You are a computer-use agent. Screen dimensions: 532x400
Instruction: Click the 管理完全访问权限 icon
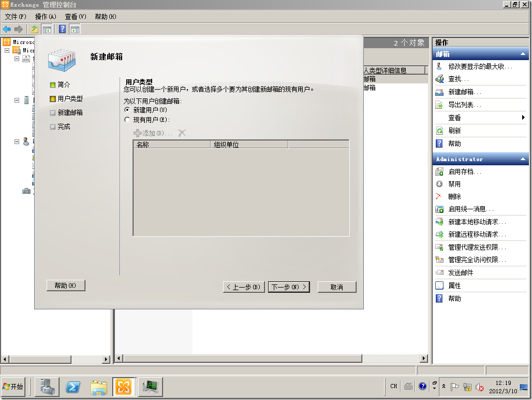point(439,260)
